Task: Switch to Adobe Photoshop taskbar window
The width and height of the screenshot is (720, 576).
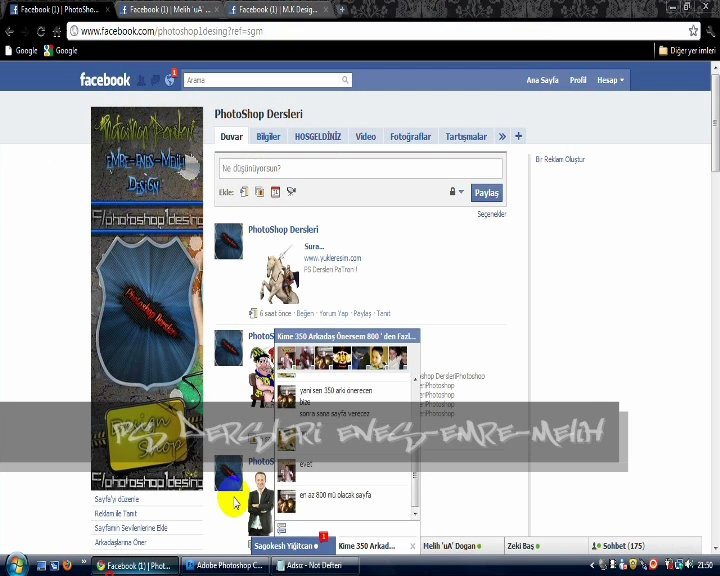Action: [x=224, y=565]
